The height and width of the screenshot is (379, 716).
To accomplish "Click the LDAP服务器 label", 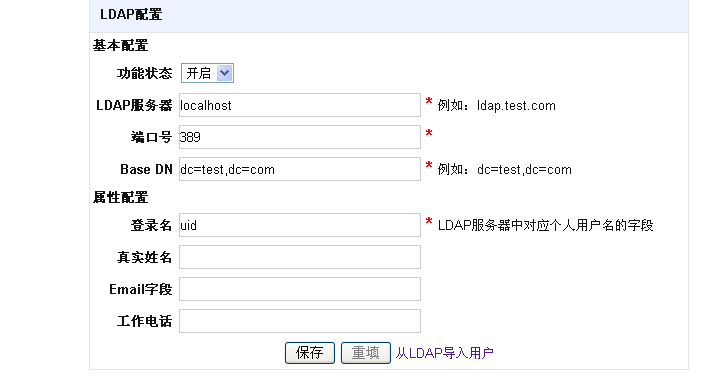I will (134, 105).
